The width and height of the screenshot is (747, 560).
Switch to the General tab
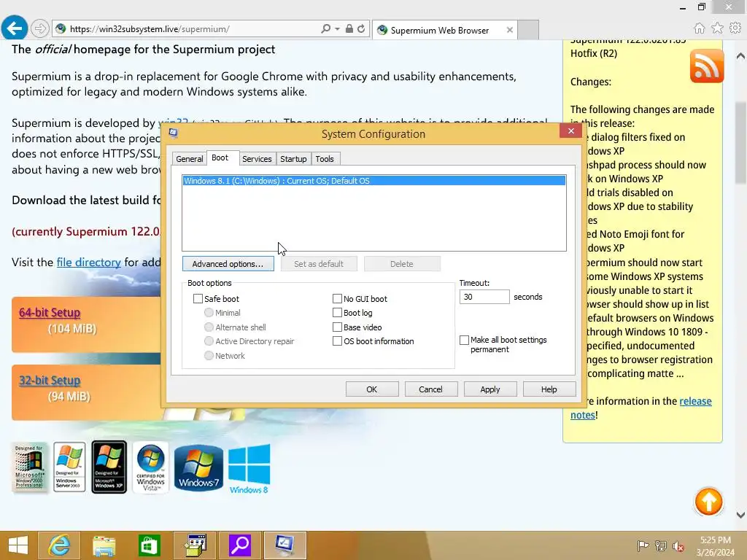pyautogui.click(x=189, y=159)
